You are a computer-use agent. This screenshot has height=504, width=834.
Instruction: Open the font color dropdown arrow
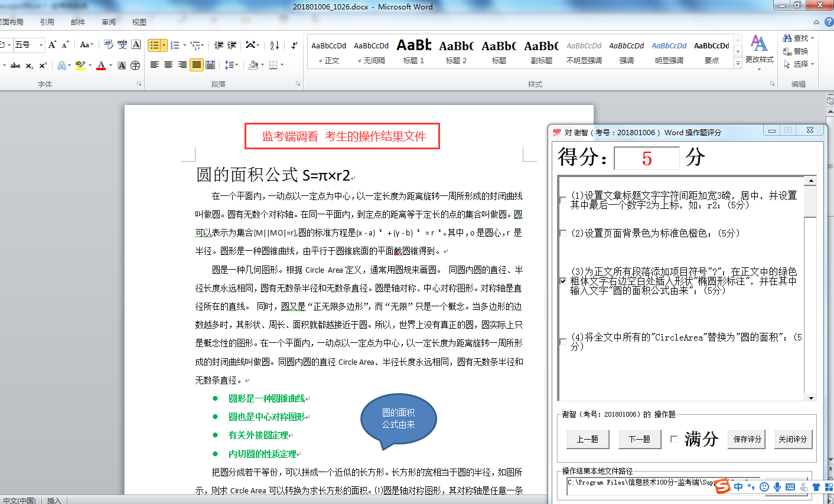110,66
